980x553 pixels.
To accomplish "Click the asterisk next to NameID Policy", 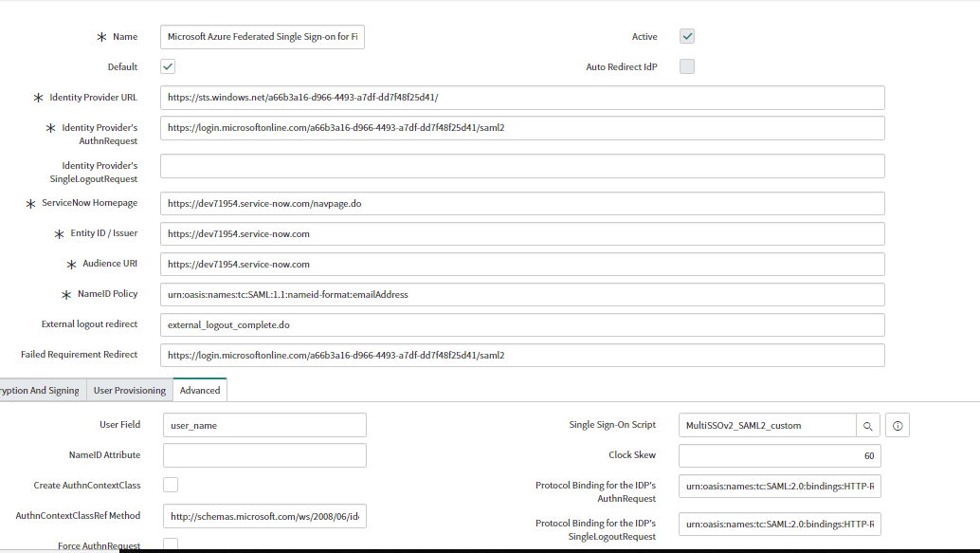I will point(64,294).
